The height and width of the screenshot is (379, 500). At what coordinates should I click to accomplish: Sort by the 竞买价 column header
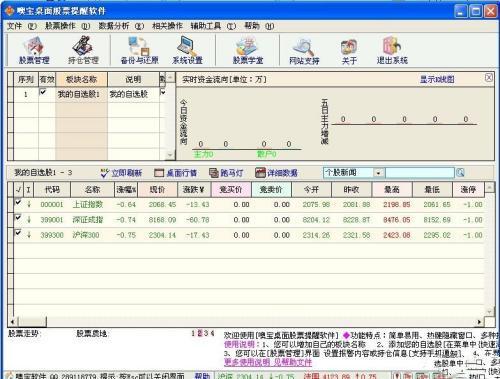pos(231,190)
